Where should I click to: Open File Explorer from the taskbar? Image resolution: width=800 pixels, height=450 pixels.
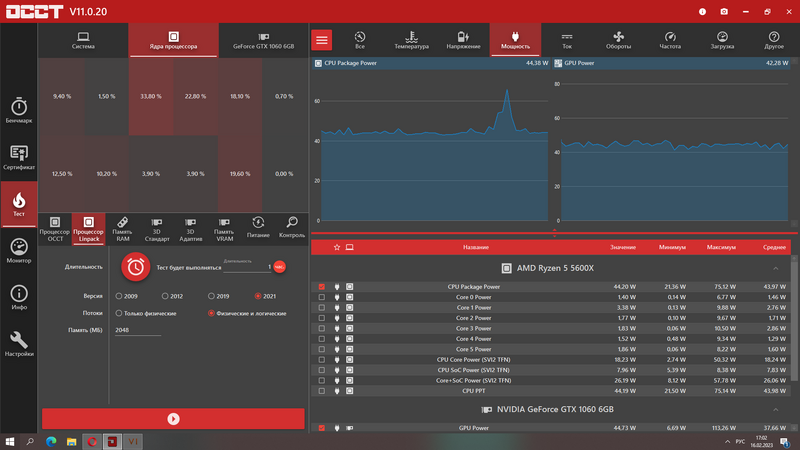(x=71, y=442)
